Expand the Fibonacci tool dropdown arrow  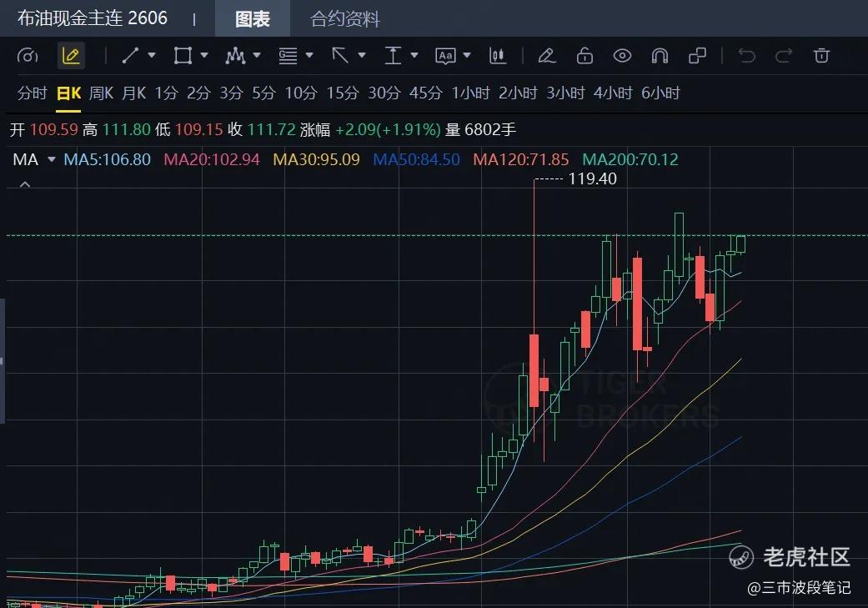click(x=309, y=55)
